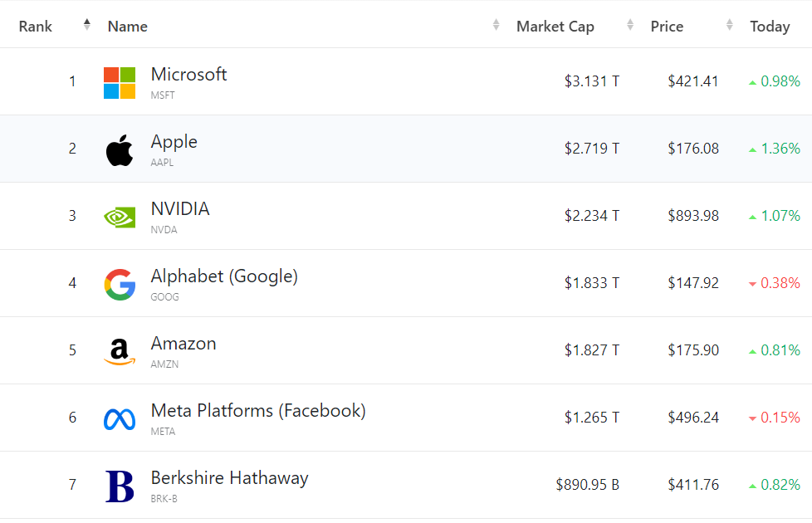The width and height of the screenshot is (812, 523).
Task: Sort table by Rank arrows
Action: 87,24
